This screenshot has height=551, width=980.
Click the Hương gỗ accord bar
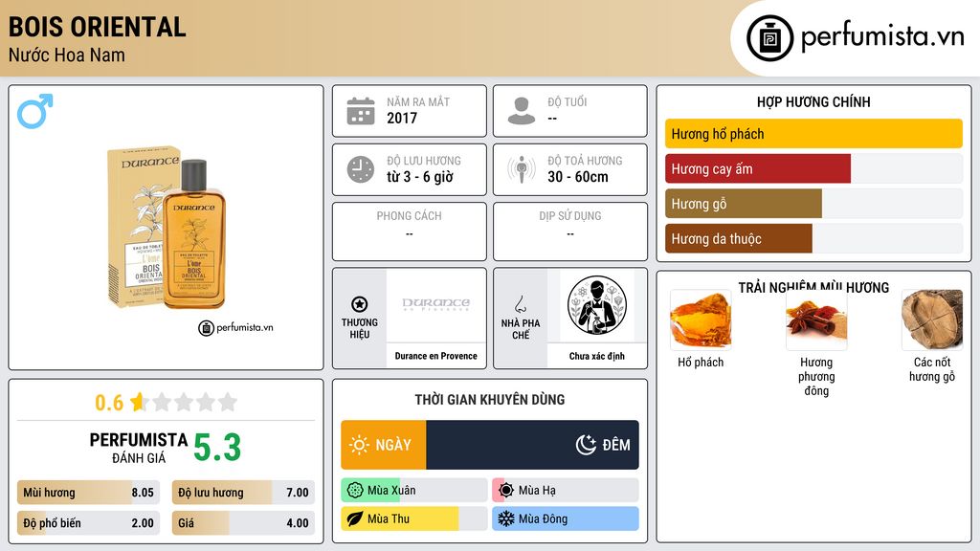[813, 204]
